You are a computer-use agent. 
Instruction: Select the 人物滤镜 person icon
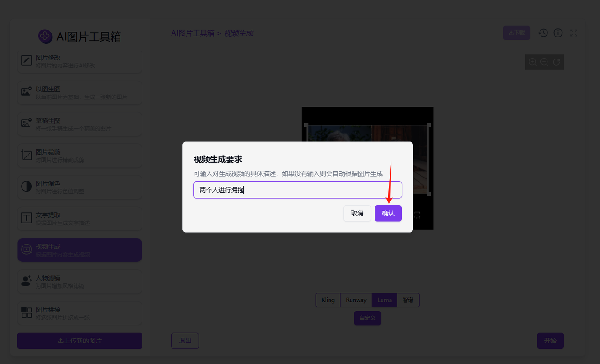point(27,281)
